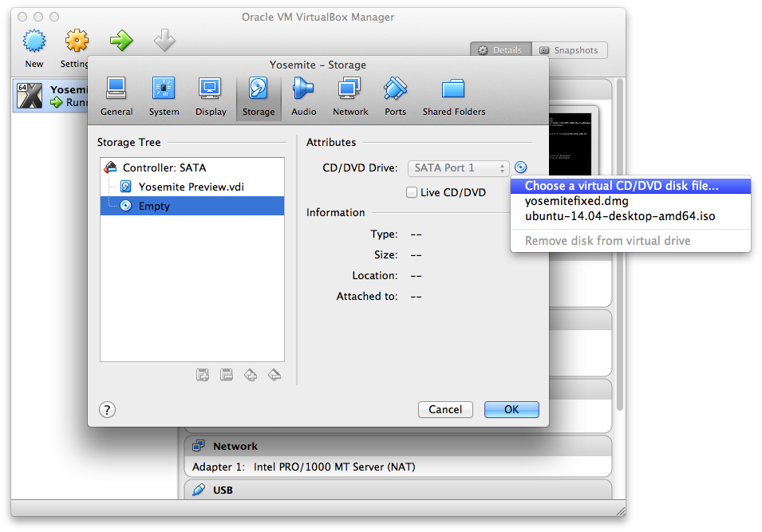Image resolution: width=762 pixels, height=532 pixels.
Task: Open the General settings pane
Action: pos(116,97)
